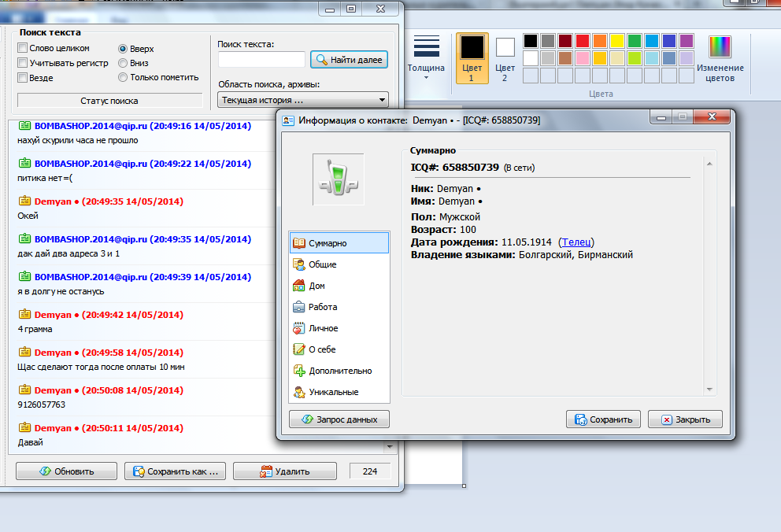This screenshot has width=781, height=532.
Task: Pick the dark red swatch in Paint palette
Action: (x=565, y=41)
